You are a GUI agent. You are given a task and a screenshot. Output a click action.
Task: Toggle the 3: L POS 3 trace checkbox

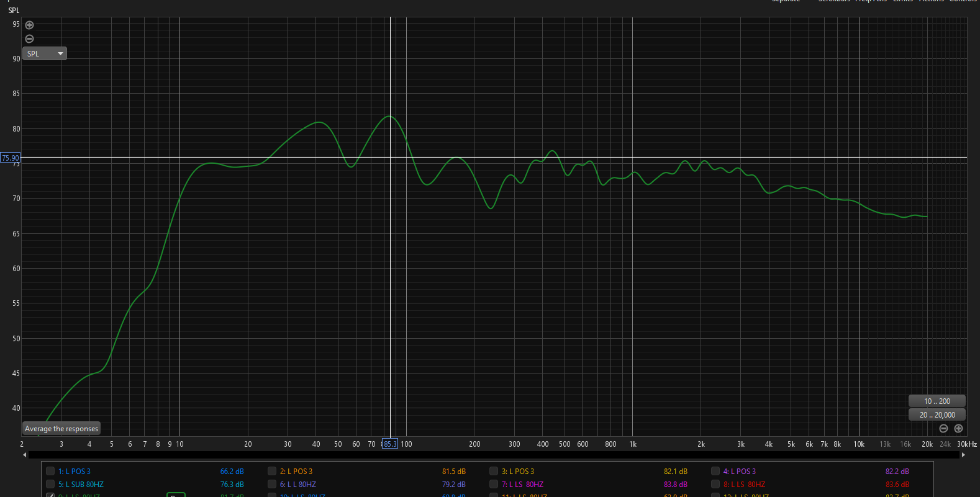point(494,471)
